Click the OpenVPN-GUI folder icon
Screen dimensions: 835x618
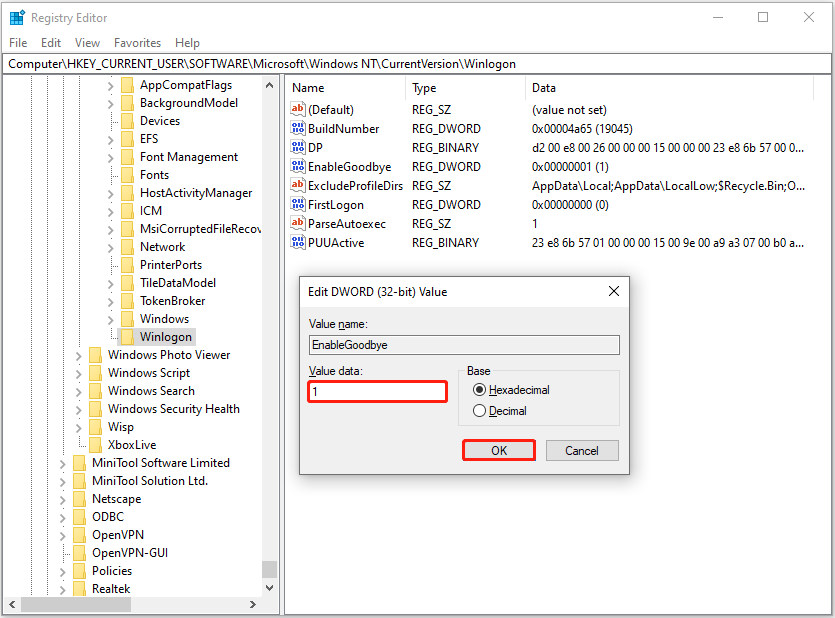pos(79,553)
